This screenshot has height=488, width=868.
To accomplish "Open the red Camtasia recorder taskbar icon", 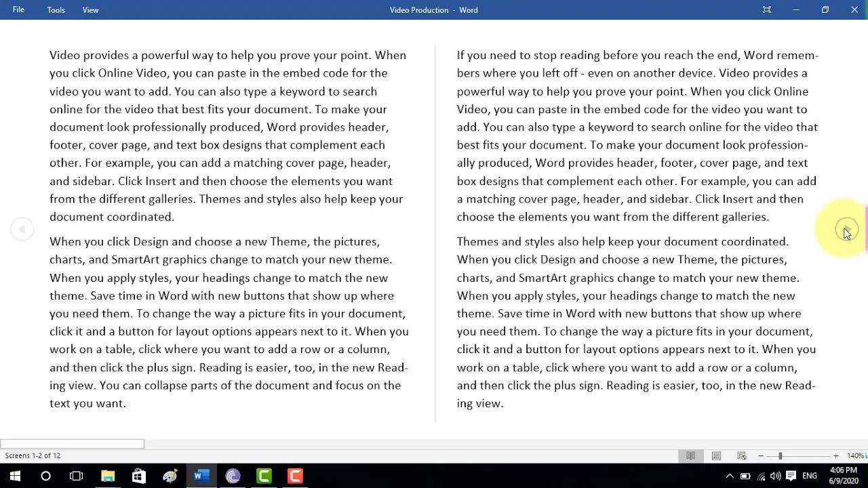I will pos(295,476).
